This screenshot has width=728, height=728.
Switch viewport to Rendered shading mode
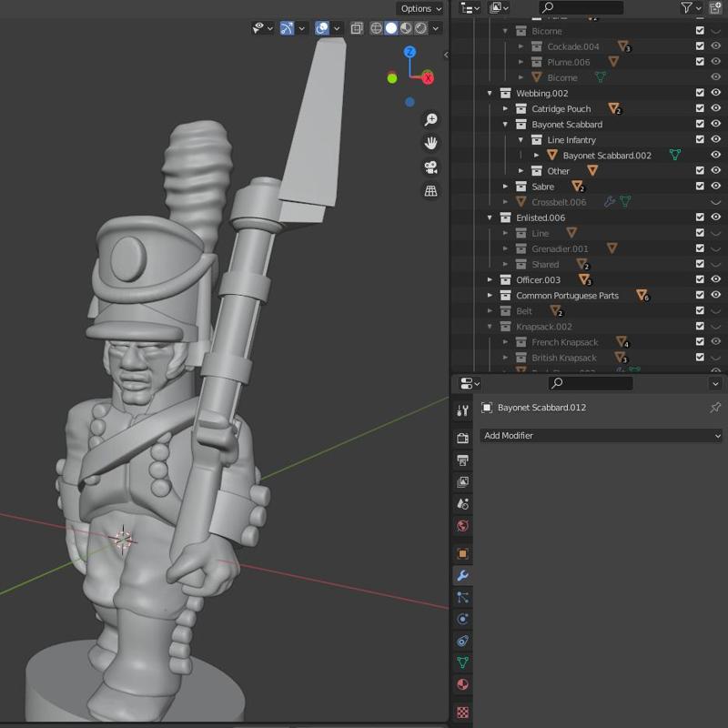(420, 28)
